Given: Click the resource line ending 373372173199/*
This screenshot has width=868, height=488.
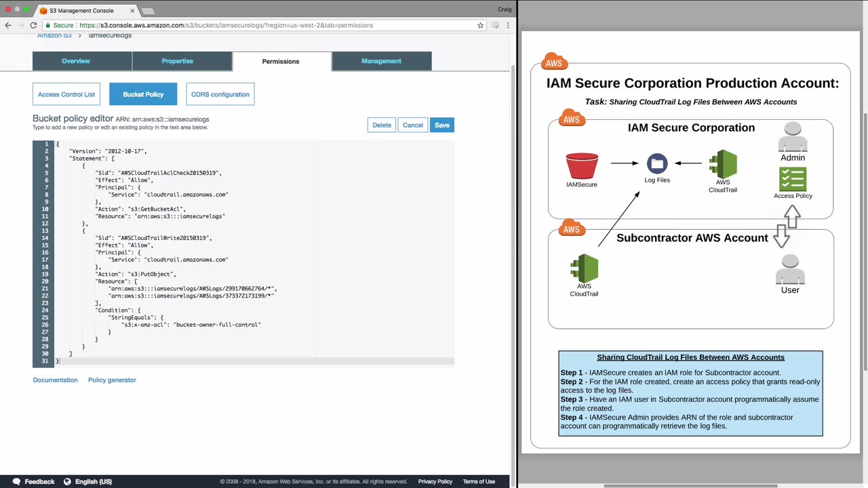Looking at the screenshot, I should pyautogui.click(x=191, y=296).
